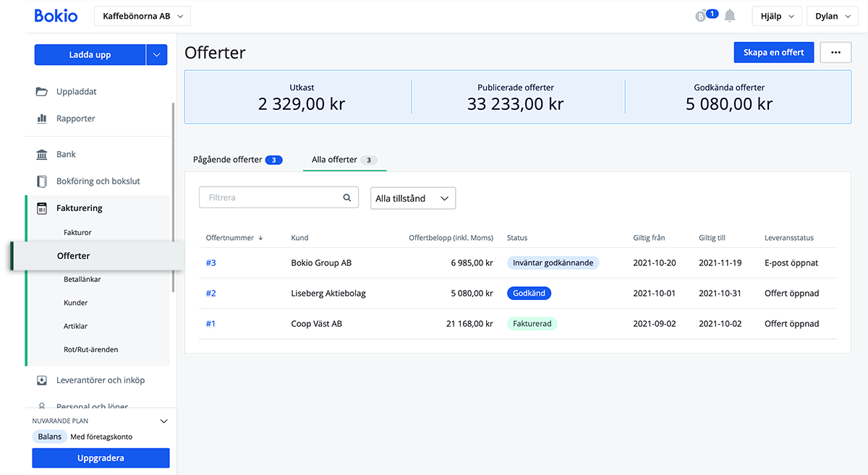Open Bokföring och bokslut via its icon
The height and width of the screenshot is (475, 868).
pyautogui.click(x=42, y=181)
